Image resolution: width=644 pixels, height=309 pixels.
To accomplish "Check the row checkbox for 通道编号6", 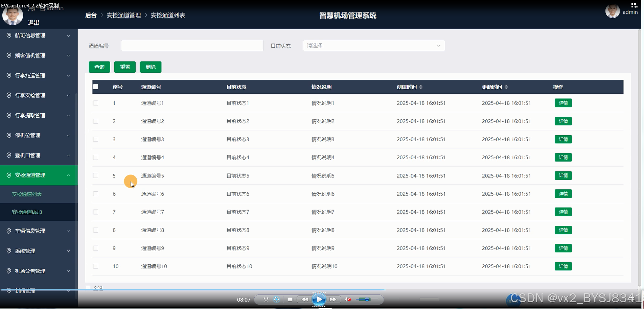I will 96,194.
